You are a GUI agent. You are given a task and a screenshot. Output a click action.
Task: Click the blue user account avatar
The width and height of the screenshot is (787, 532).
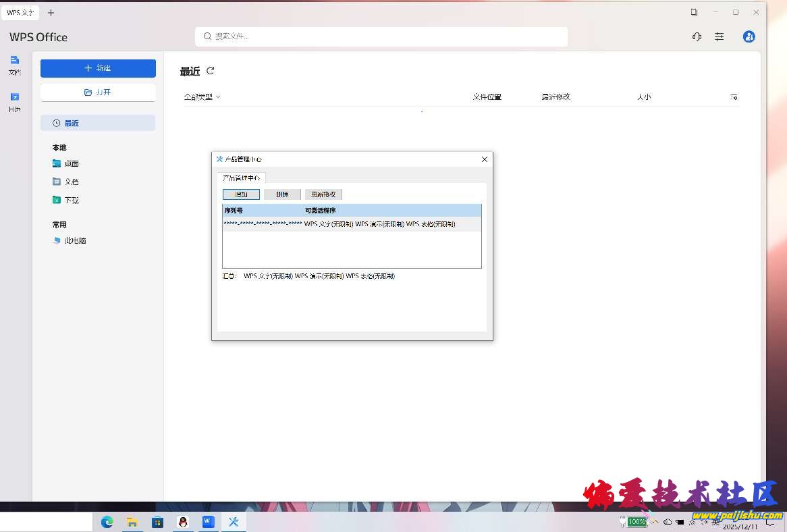pos(749,37)
